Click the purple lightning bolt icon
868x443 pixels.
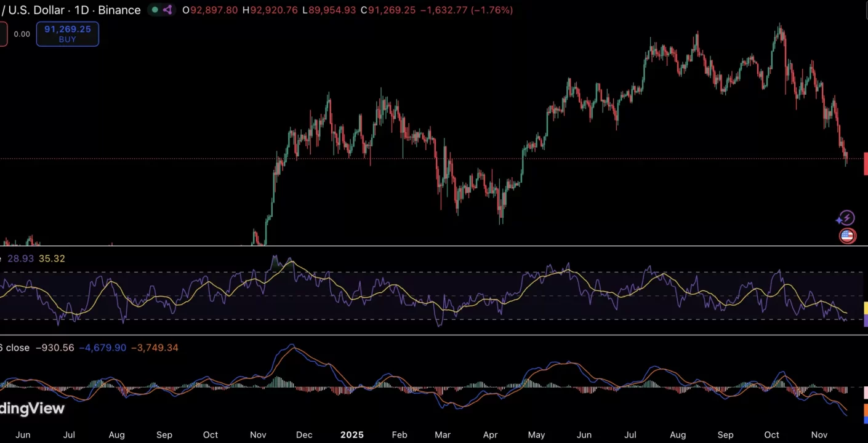click(845, 218)
